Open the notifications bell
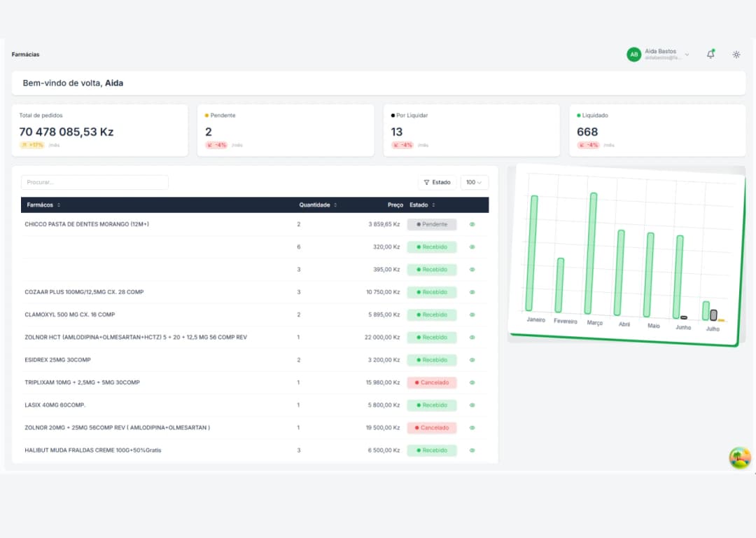This screenshot has width=756, height=538. click(710, 54)
